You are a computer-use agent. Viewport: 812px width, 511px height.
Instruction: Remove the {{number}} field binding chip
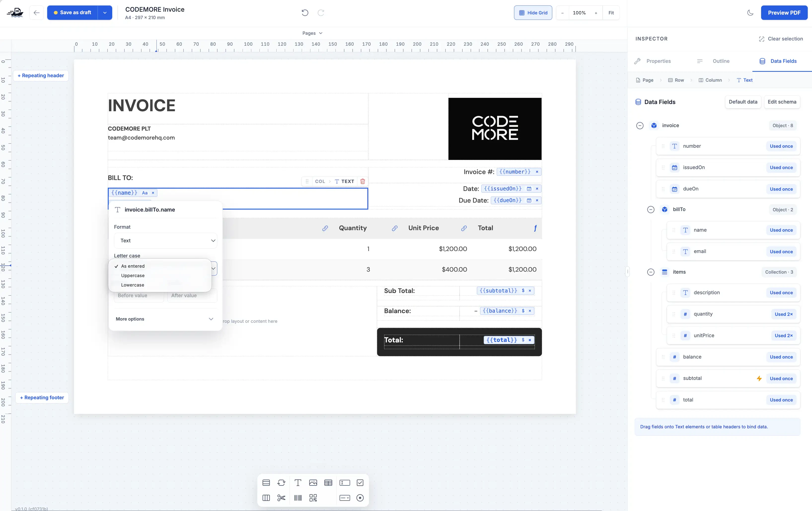pos(537,172)
